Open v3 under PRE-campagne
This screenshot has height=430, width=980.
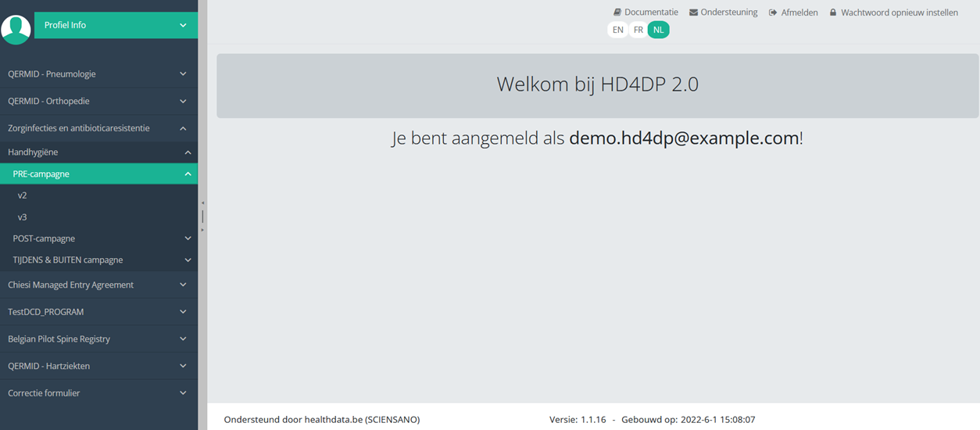pyautogui.click(x=23, y=217)
